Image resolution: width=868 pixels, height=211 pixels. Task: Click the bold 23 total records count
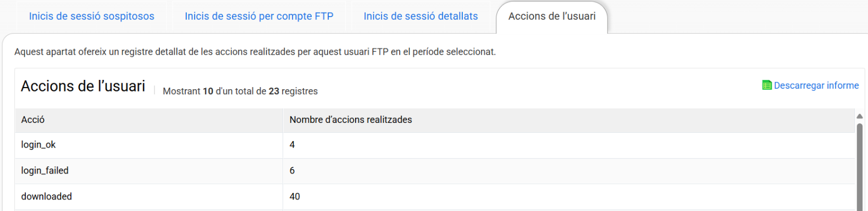coord(274,91)
